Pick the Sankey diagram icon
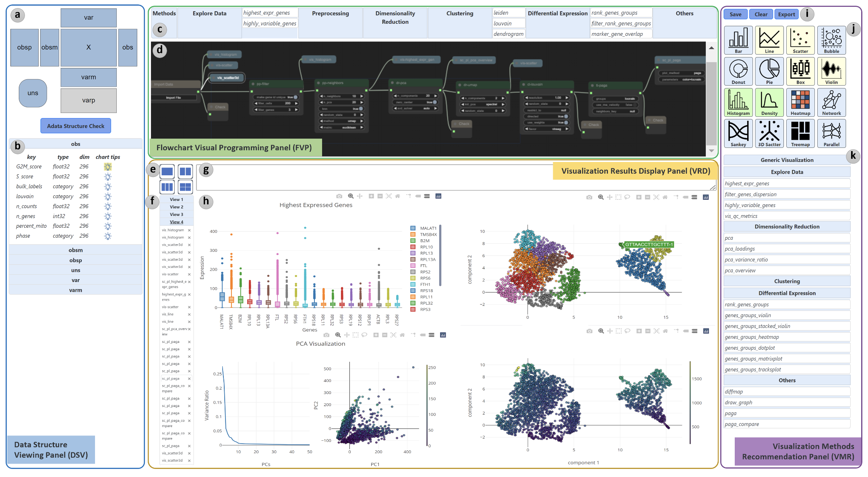The image size is (868, 477). click(738, 133)
